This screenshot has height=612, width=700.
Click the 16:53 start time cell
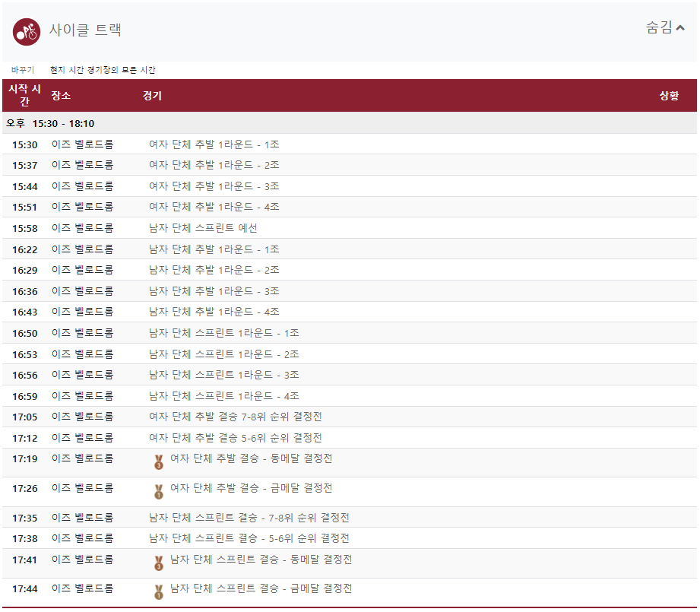(x=24, y=354)
